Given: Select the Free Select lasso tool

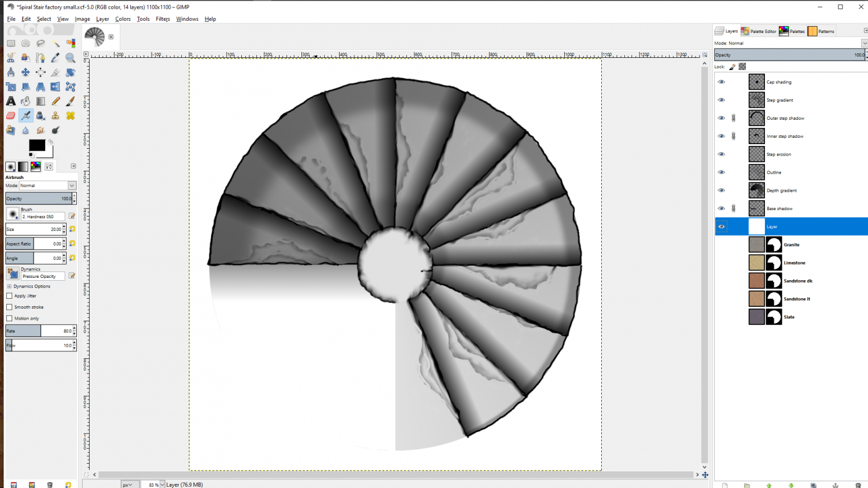Looking at the screenshot, I should [x=41, y=43].
